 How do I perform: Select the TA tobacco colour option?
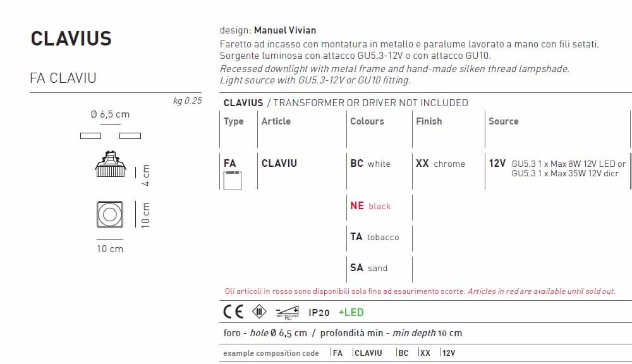pyautogui.click(x=375, y=237)
